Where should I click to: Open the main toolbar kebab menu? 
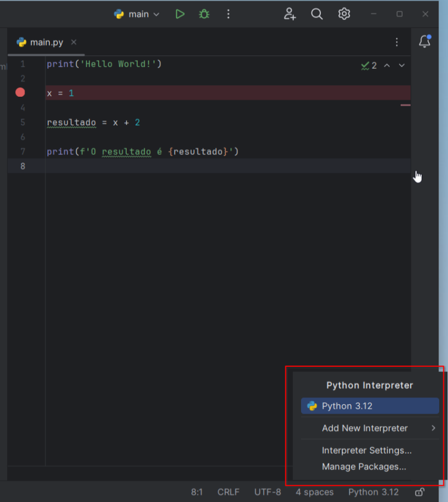coord(228,13)
